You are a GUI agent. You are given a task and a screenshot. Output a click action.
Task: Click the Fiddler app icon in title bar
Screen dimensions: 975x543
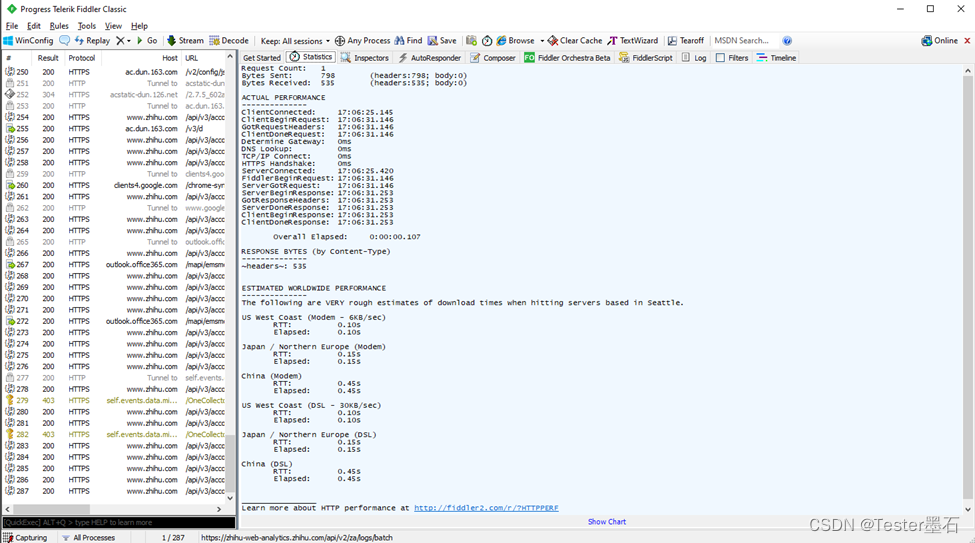11,9
